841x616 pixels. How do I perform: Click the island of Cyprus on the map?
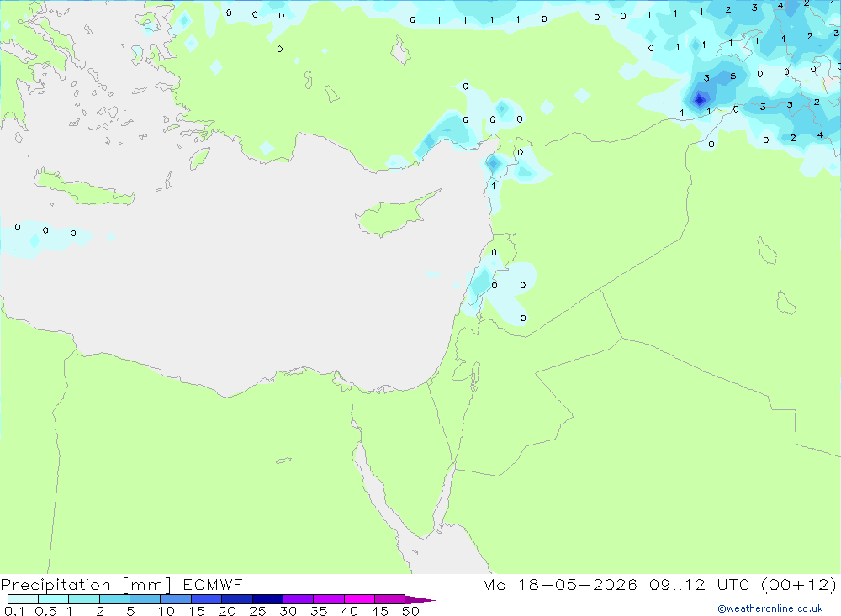(x=394, y=214)
